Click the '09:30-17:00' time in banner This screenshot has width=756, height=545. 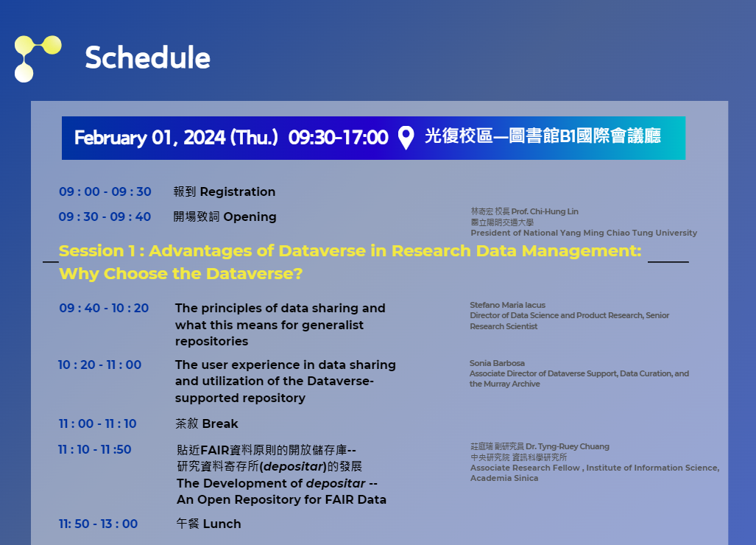point(338,138)
